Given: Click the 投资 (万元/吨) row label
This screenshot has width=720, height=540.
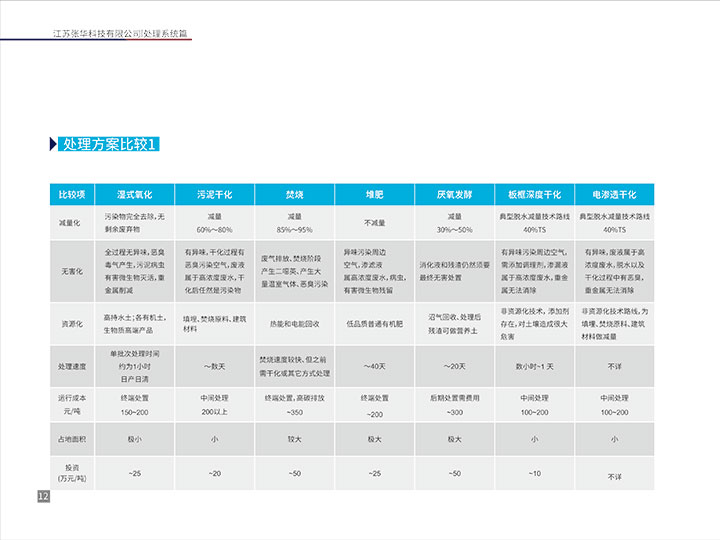Looking at the screenshot, I should click(x=72, y=472).
